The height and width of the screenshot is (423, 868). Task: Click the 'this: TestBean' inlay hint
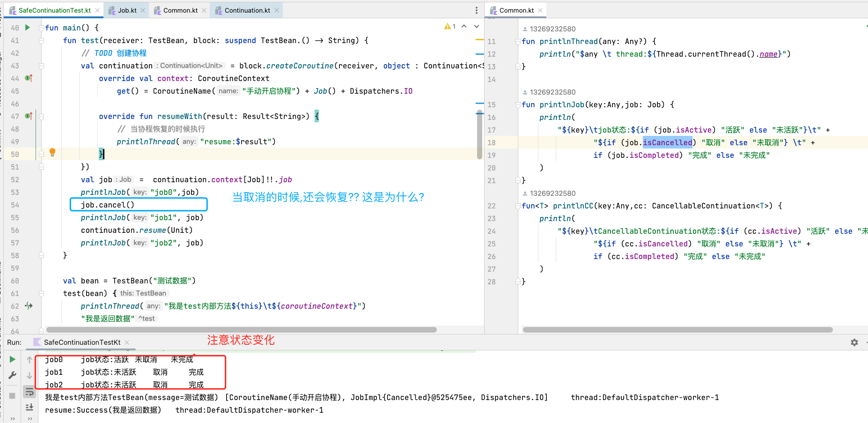tap(143, 293)
